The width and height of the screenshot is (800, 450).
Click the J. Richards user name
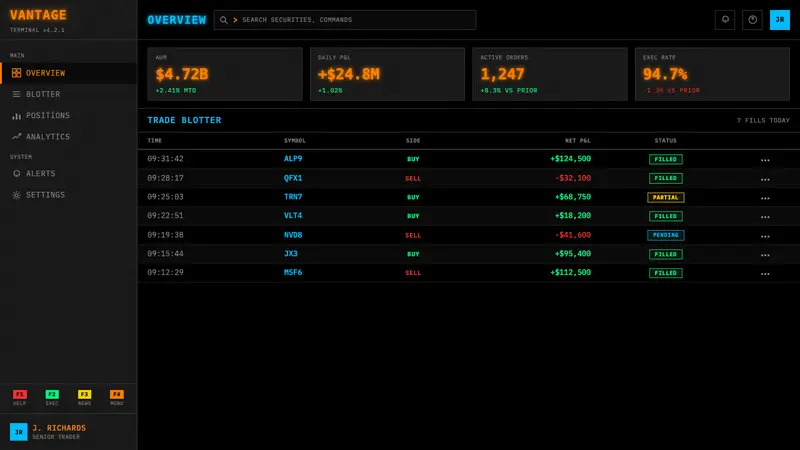tap(59, 428)
